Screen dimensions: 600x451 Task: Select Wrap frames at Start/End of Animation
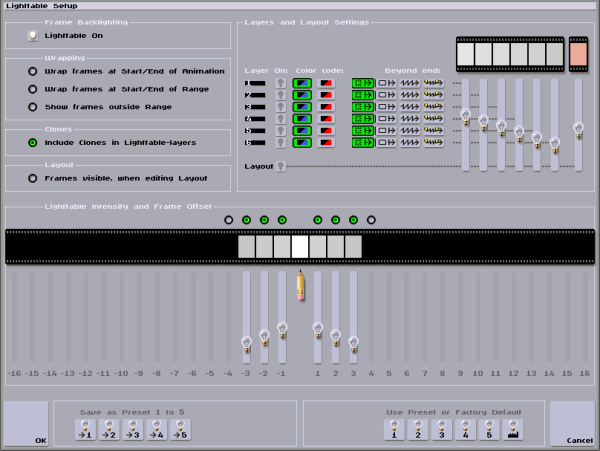coord(33,71)
